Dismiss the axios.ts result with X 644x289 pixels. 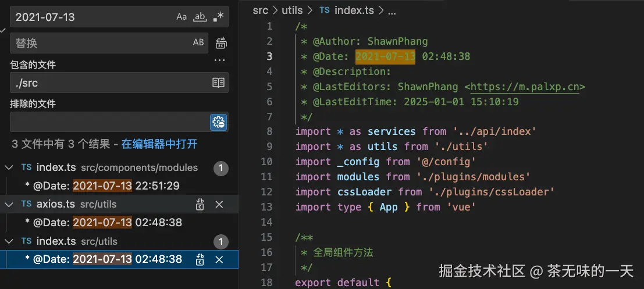point(219,204)
